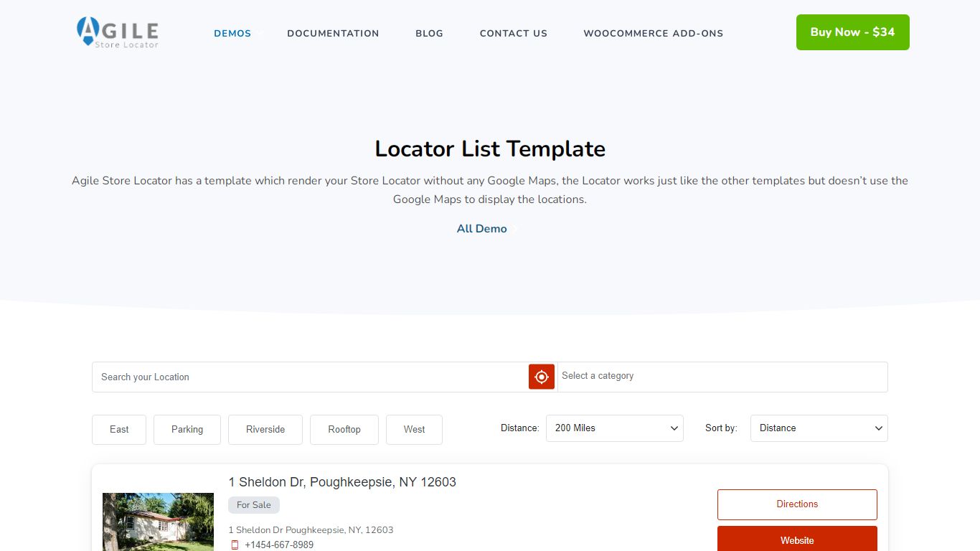Open WOOCOMMERCE ADD-ONS menu item
980x551 pixels.
653,33
